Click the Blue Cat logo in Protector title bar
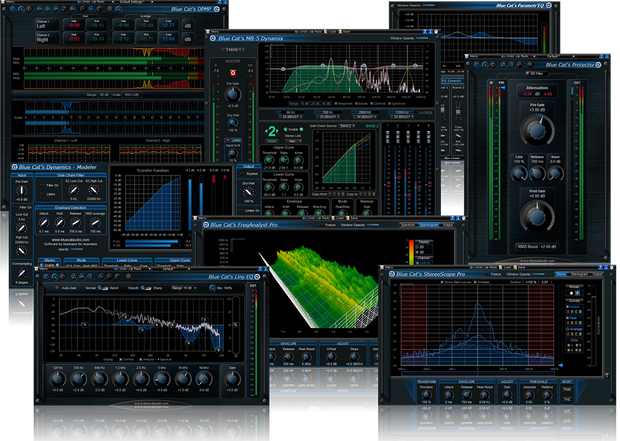 (x=598, y=65)
